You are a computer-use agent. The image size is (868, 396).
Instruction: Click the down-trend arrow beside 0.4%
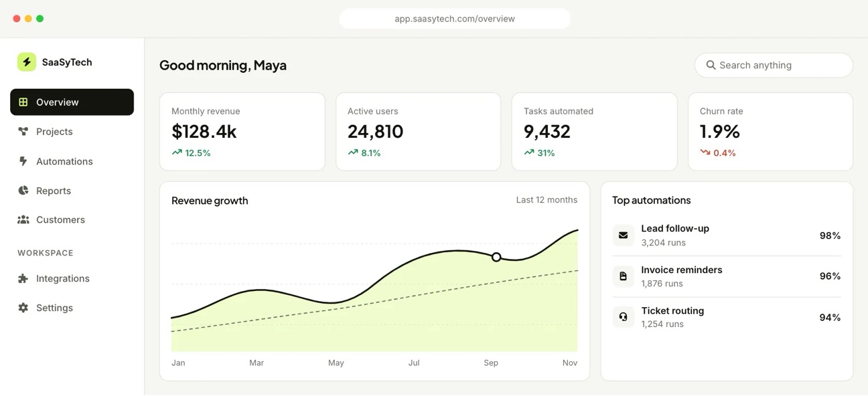tap(705, 153)
